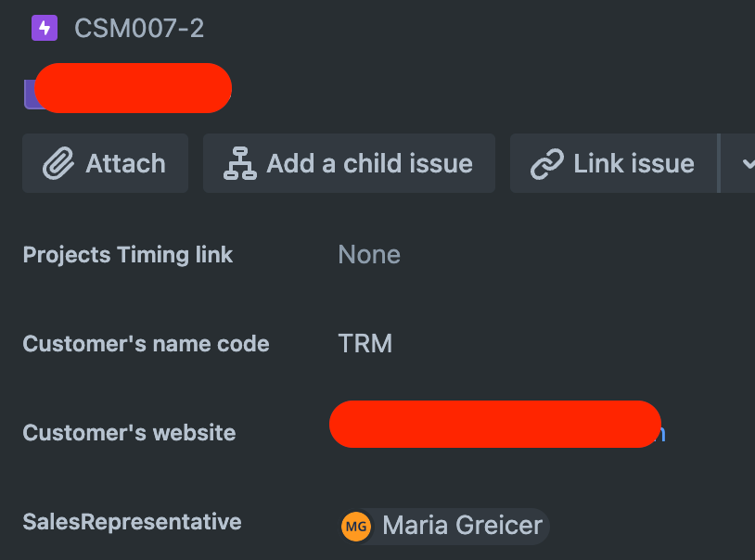Select the Customer's website field label

click(129, 432)
